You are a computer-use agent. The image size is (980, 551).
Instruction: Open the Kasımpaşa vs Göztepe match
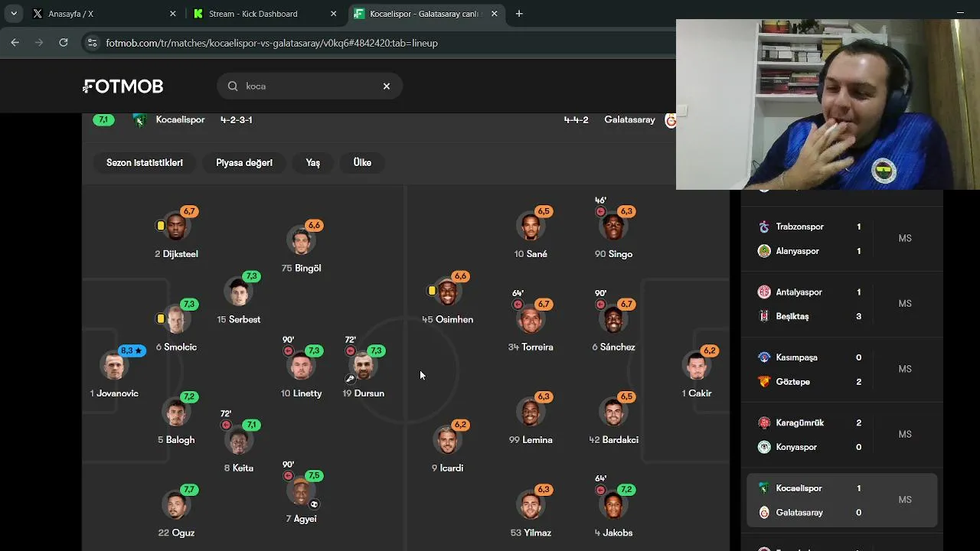(x=842, y=369)
